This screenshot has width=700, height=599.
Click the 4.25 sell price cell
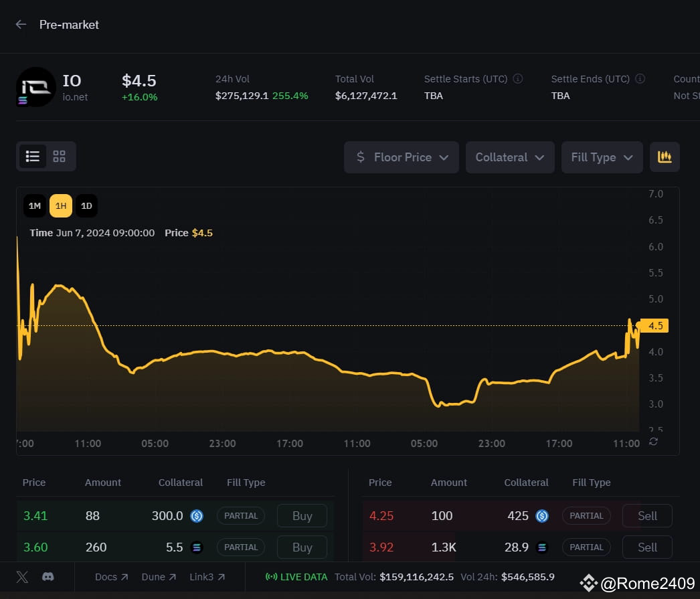(x=381, y=516)
